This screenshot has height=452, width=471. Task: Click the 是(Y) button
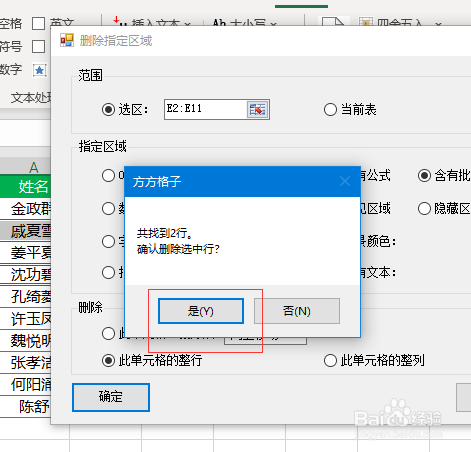click(x=201, y=311)
